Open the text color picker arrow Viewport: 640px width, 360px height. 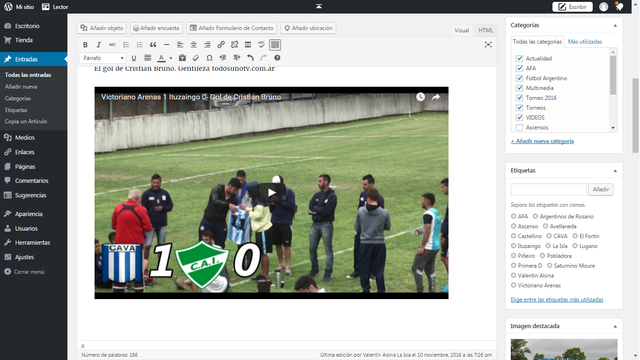point(171,58)
